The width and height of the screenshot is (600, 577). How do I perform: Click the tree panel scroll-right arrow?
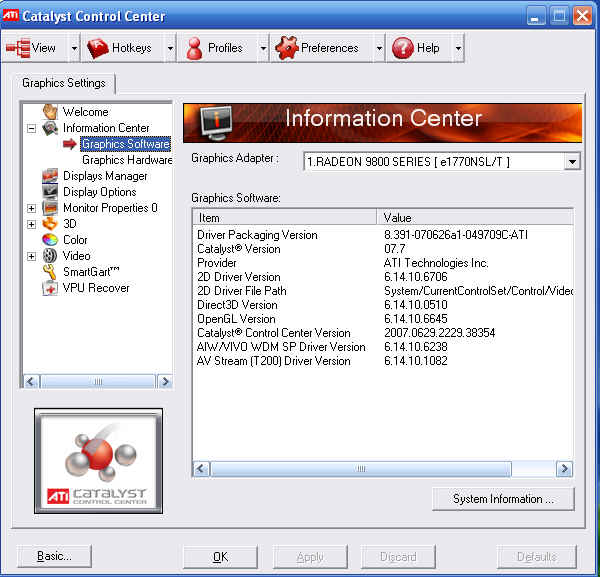click(x=165, y=381)
